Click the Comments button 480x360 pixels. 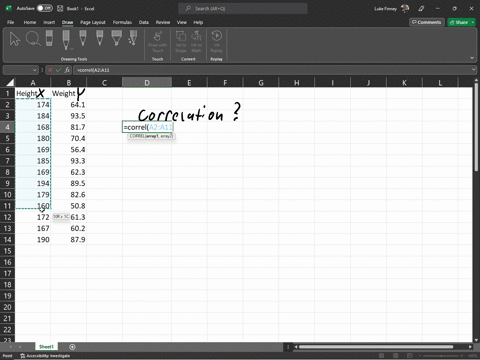427,22
